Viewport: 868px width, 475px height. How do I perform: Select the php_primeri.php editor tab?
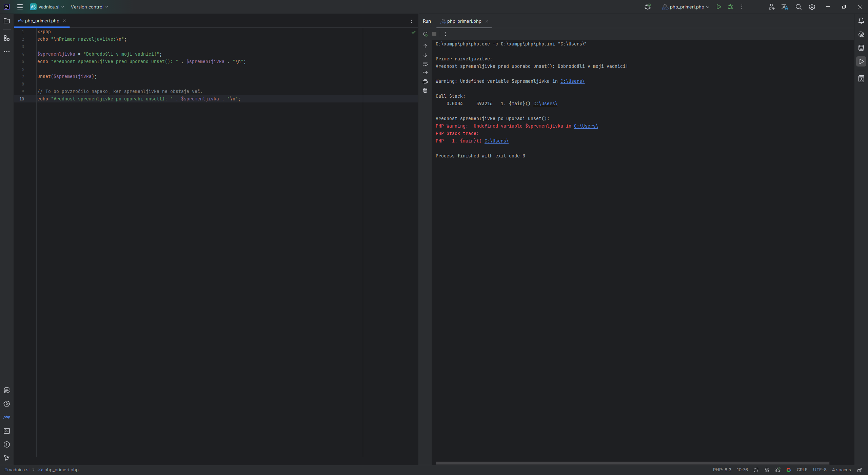tap(42, 21)
